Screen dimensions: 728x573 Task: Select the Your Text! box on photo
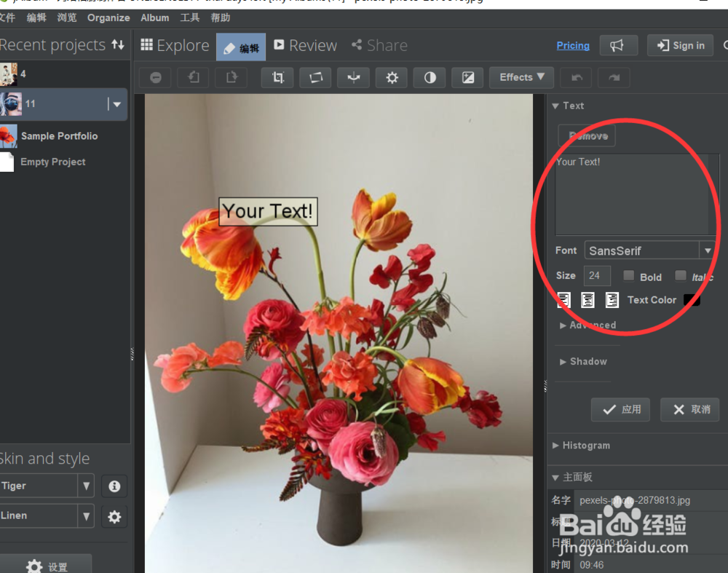point(269,212)
